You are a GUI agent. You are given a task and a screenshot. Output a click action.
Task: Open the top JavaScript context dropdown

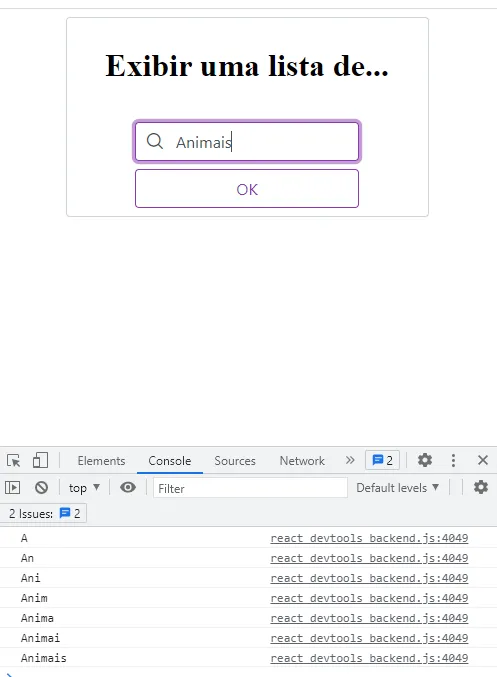coord(84,488)
